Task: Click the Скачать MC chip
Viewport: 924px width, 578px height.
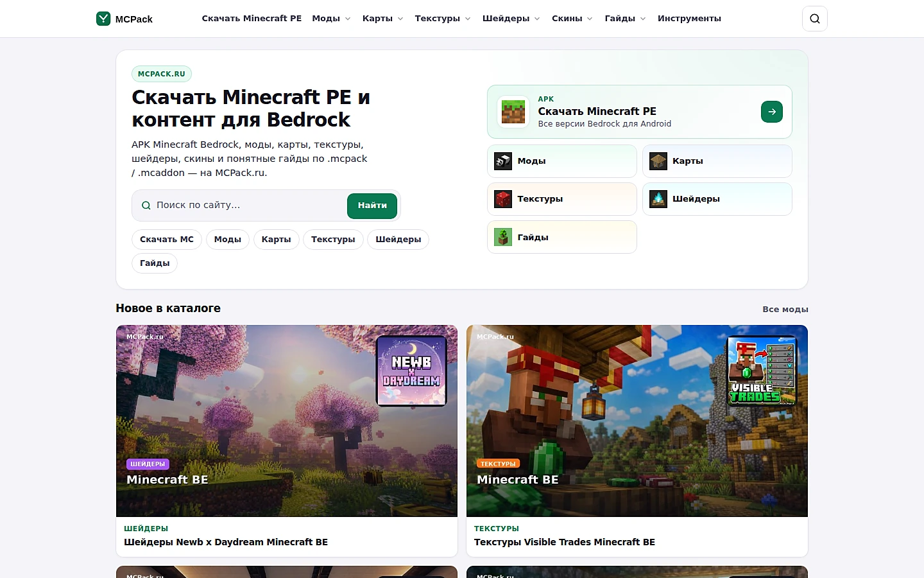Action: point(167,240)
